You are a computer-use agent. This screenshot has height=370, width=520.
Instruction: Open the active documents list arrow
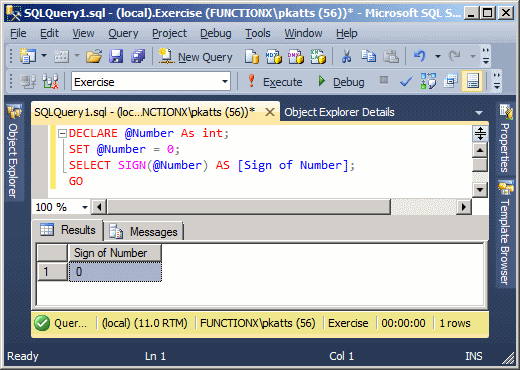pyautogui.click(x=479, y=113)
